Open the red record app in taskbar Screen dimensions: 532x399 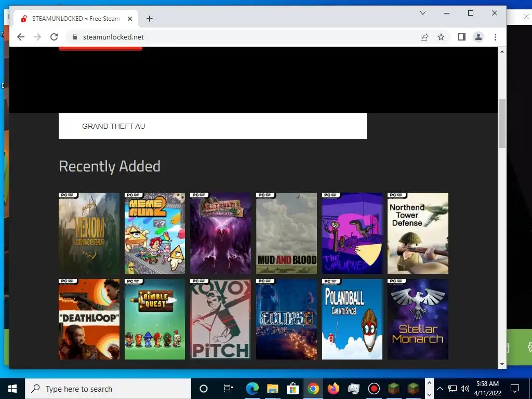click(374, 389)
